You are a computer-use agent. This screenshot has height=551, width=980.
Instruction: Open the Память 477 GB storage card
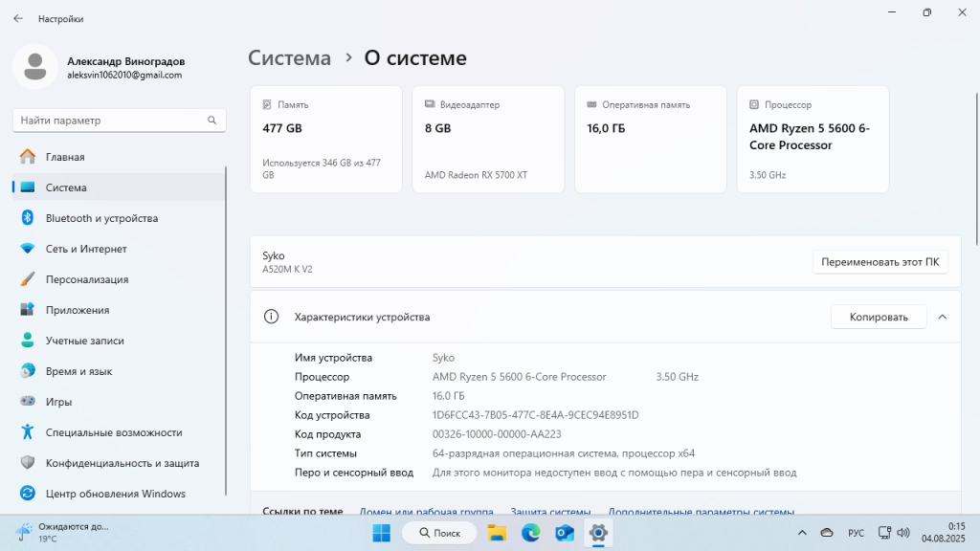(x=325, y=140)
